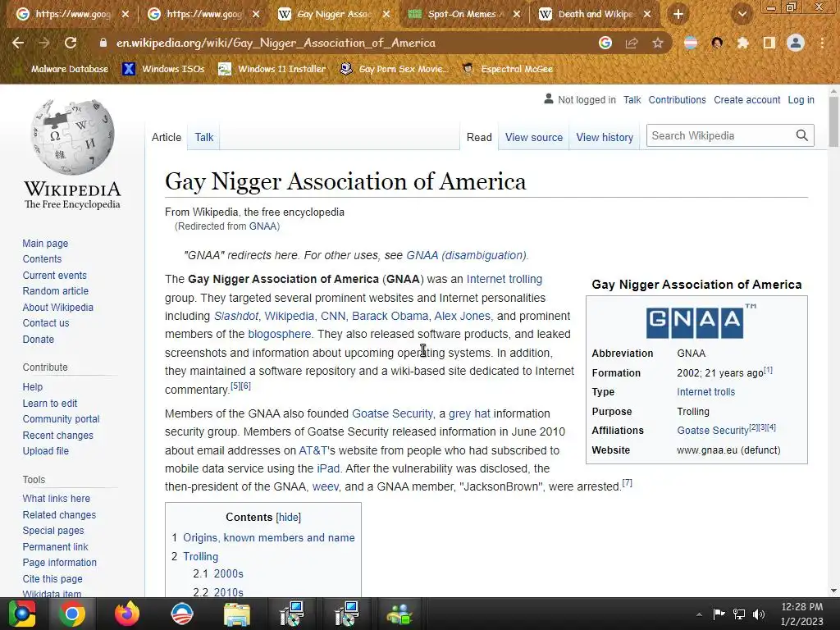Open the Windows 11 Installer bookmark
Image resolution: width=840 pixels, height=630 pixels.
[x=272, y=69]
